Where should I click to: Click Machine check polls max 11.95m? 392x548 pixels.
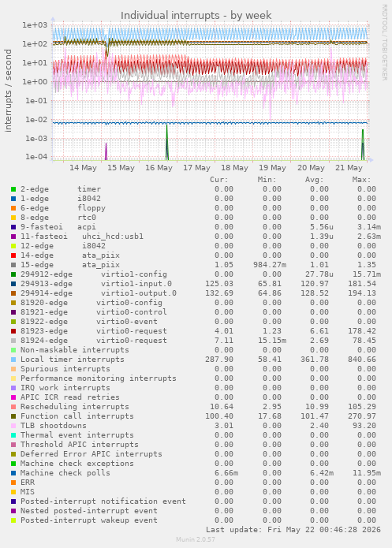coord(367,473)
